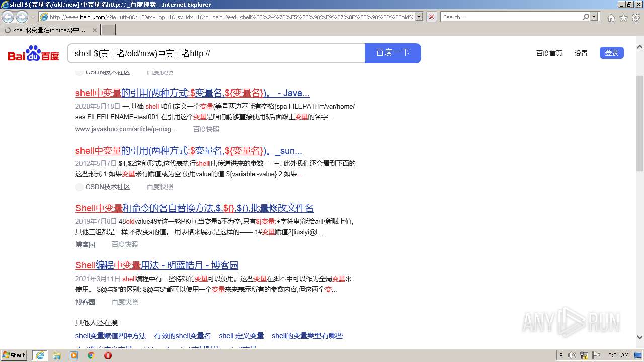The image size is (644, 362).
Task: Click the 百度一下 search button
Action: tap(393, 53)
